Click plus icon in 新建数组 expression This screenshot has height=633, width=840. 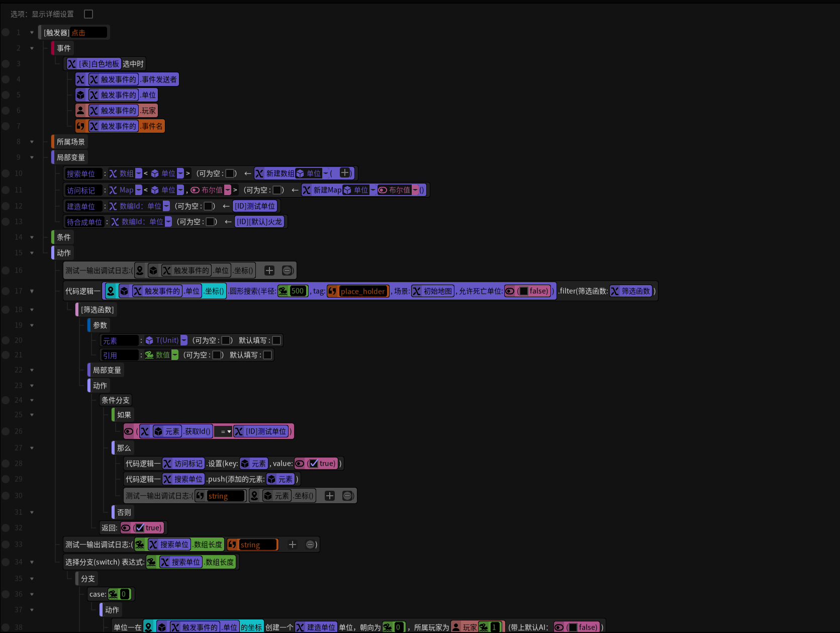pos(345,173)
